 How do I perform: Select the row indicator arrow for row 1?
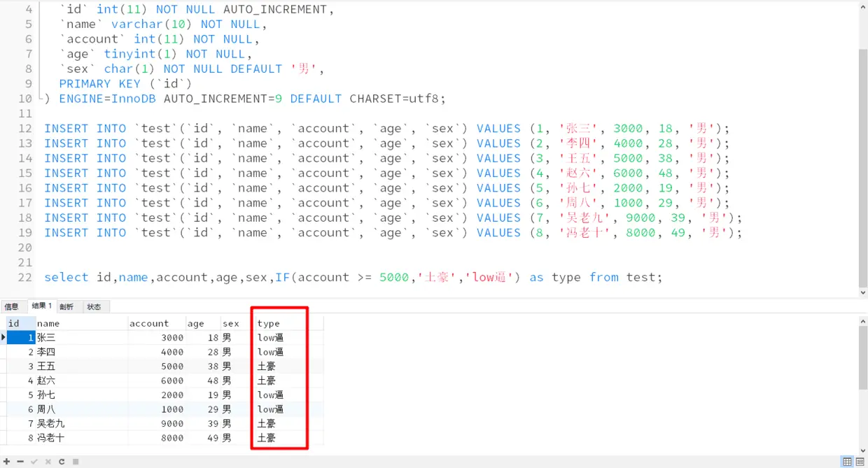pos(3,337)
